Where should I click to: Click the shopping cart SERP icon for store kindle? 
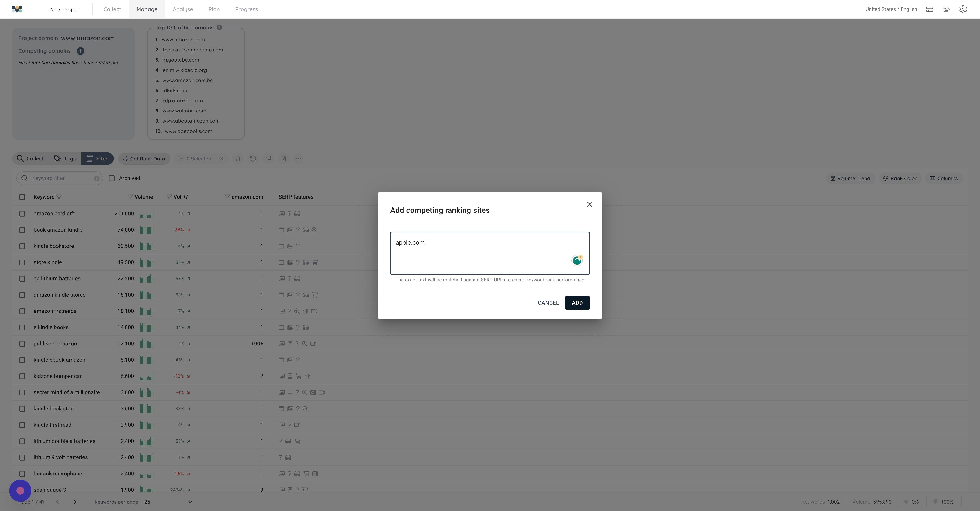[x=315, y=262]
